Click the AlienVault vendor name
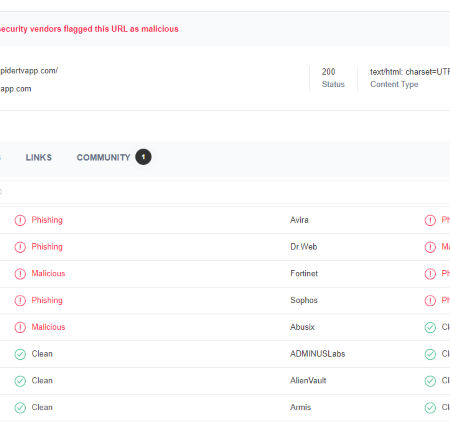 tap(308, 380)
